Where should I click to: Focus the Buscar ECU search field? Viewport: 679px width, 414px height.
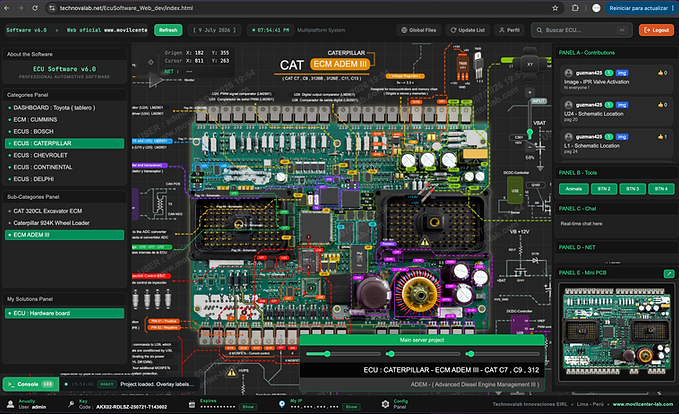click(580, 30)
